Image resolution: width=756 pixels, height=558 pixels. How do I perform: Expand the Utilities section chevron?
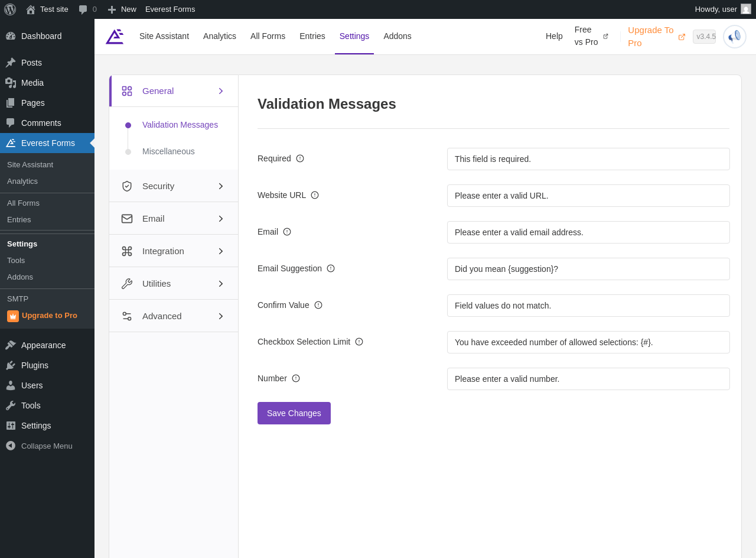click(x=221, y=284)
